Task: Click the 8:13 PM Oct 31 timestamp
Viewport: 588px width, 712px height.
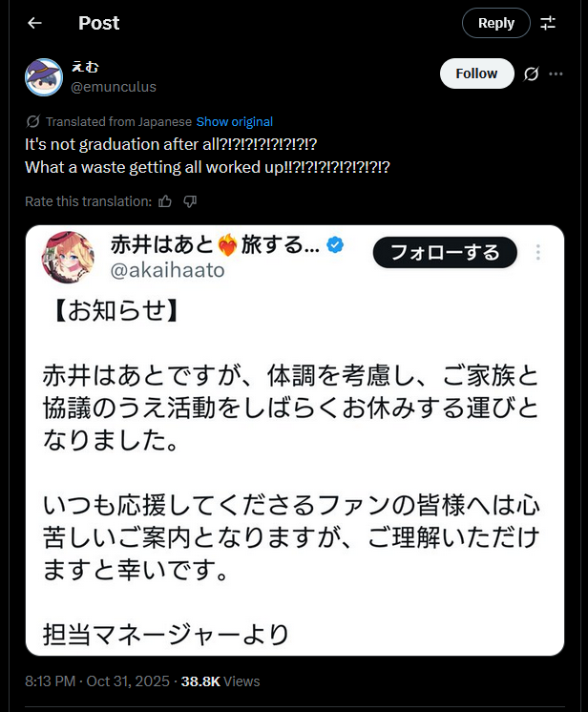Action: pyautogui.click(x=97, y=681)
